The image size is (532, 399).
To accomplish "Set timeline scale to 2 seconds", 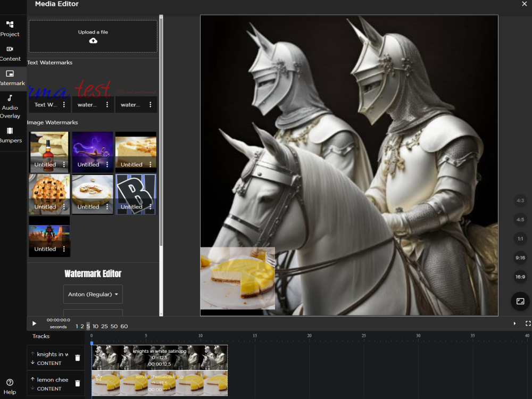I will click(x=82, y=326).
